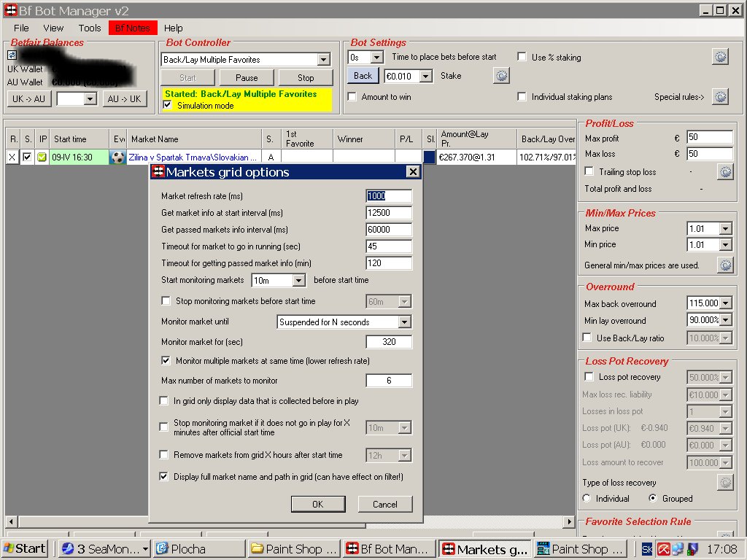Click the X remove icon in market row

click(x=12, y=157)
